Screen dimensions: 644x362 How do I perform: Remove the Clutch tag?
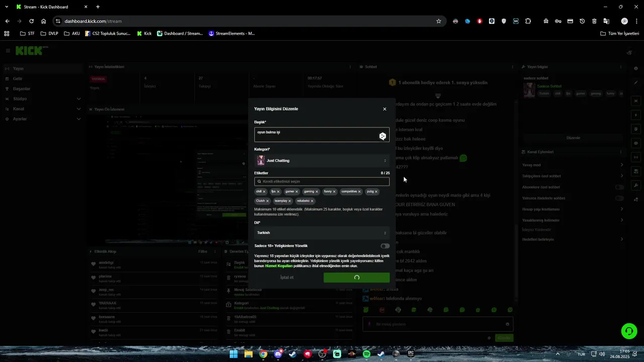pos(267,201)
